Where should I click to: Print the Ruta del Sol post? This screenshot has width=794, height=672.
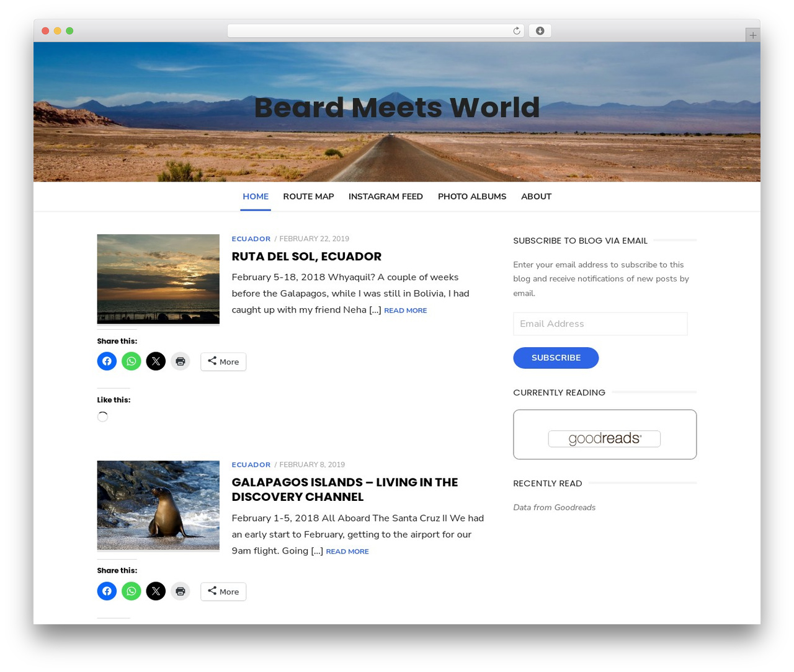[181, 361]
